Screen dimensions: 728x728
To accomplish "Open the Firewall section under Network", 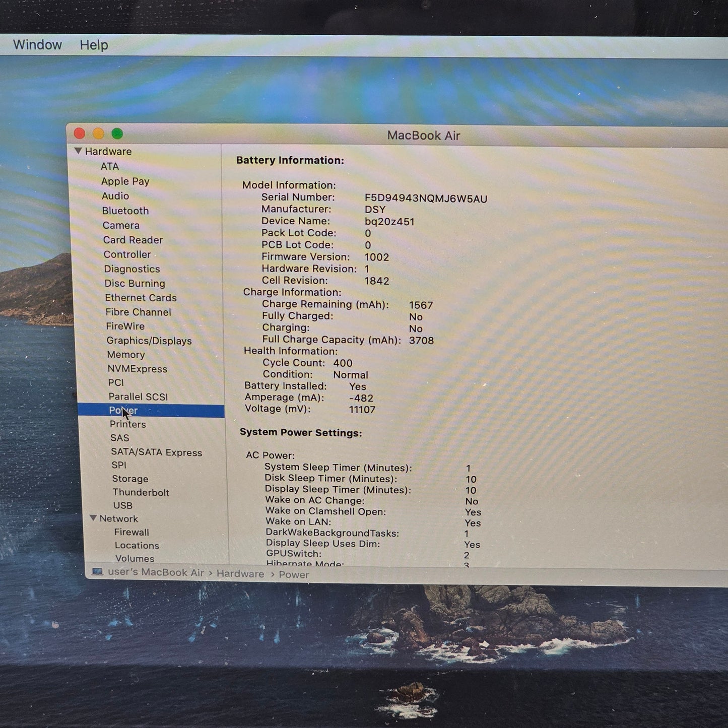I will (131, 532).
